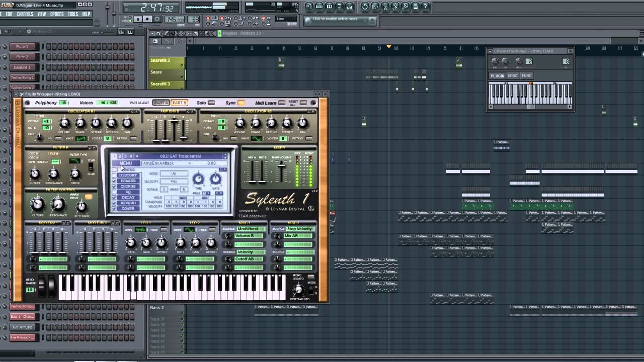Image resolution: width=644 pixels, height=362 pixels.
Task: Open the HELP menu
Action: pos(86,14)
